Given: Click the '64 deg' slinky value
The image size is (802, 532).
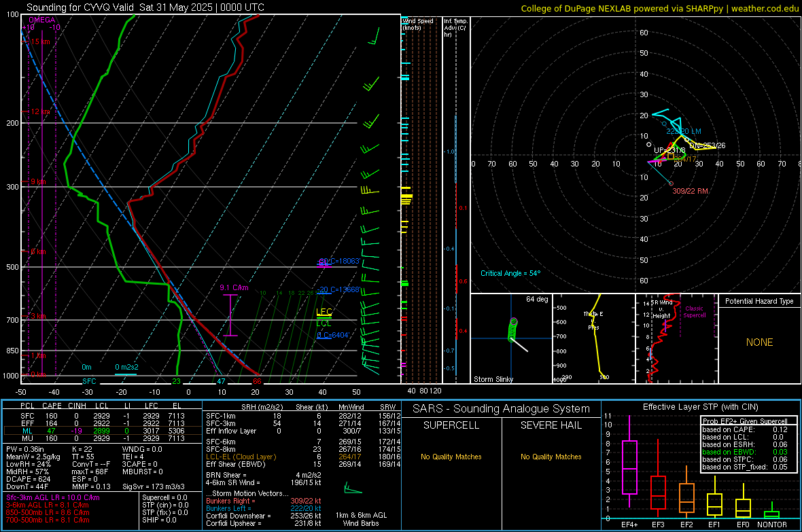Looking at the screenshot, I should pos(537,299).
